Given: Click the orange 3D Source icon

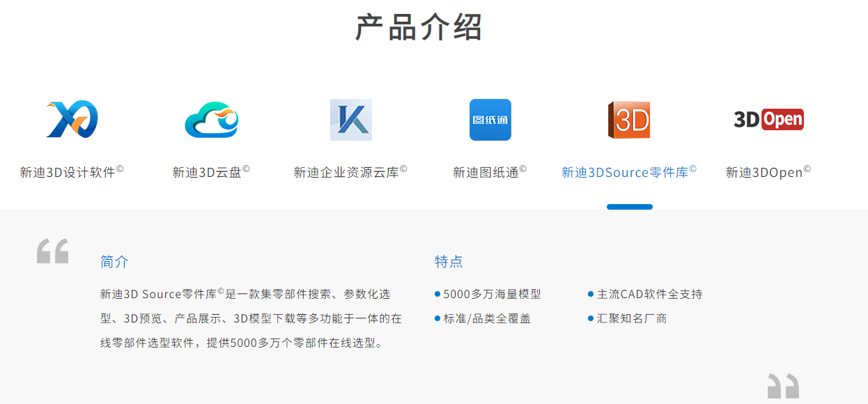Looking at the screenshot, I should point(629,120).
